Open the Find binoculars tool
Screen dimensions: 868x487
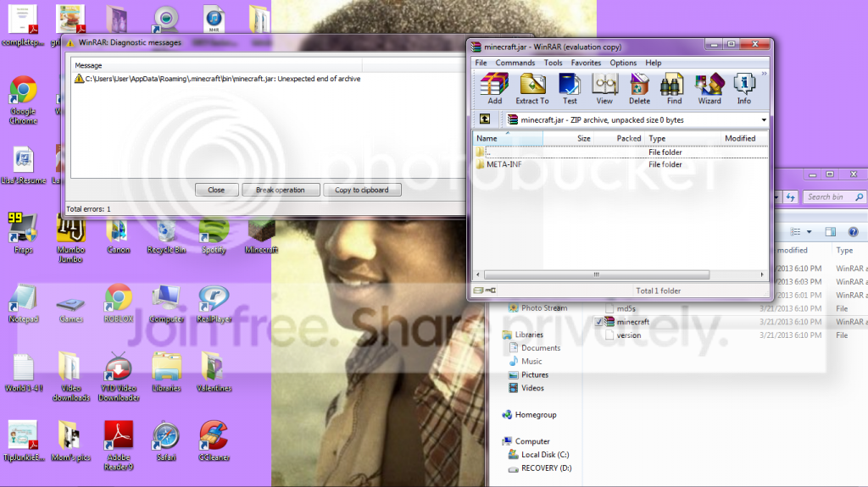pos(674,88)
